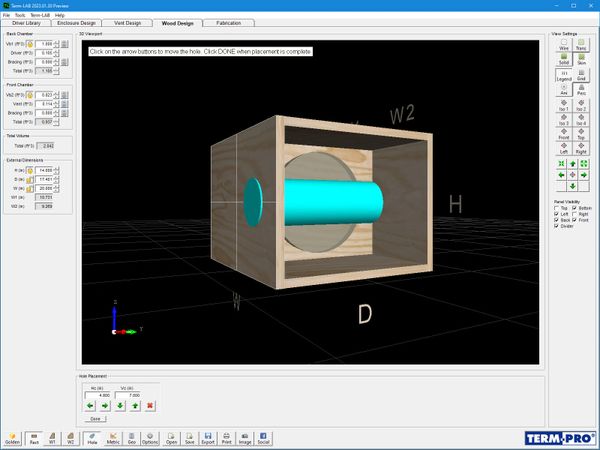Image resolution: width=600 pixels, height=450 pixels.
Task: Open the Fabrication tab
Action: 228,23
